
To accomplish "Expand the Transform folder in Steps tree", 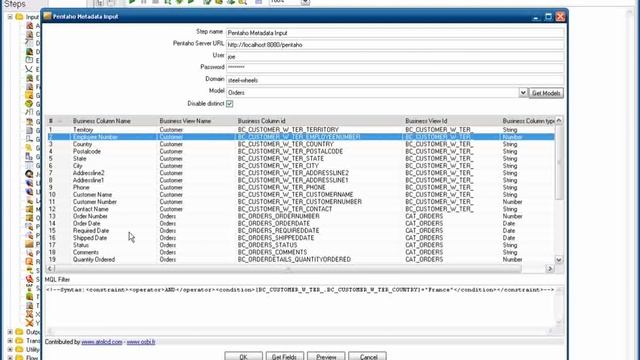I will pyautogui.click(x=10, y=340).
